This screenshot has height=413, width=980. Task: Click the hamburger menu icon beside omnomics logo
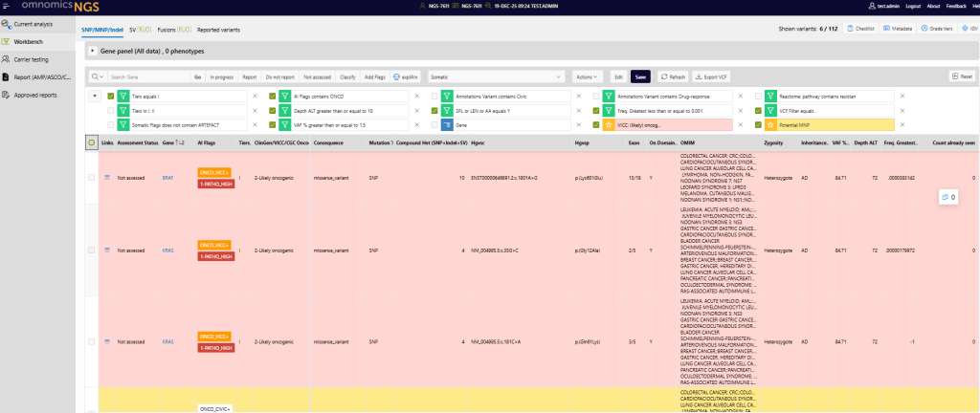tap(7, 6)
